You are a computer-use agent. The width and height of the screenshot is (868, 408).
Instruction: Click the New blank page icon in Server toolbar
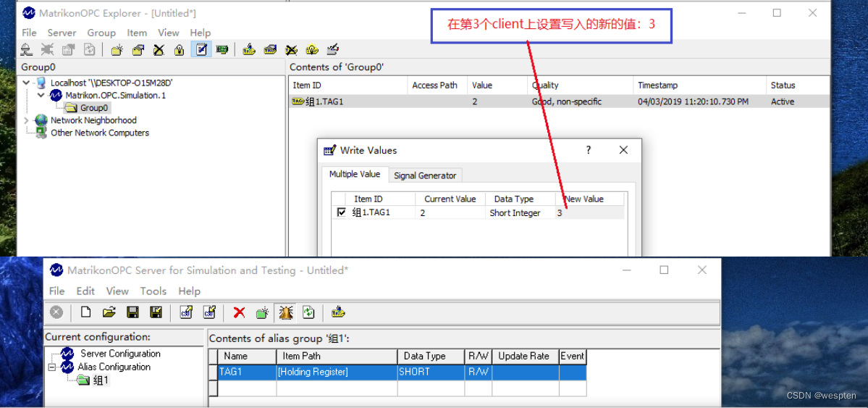pyautogui.click(x=86, y=312)
